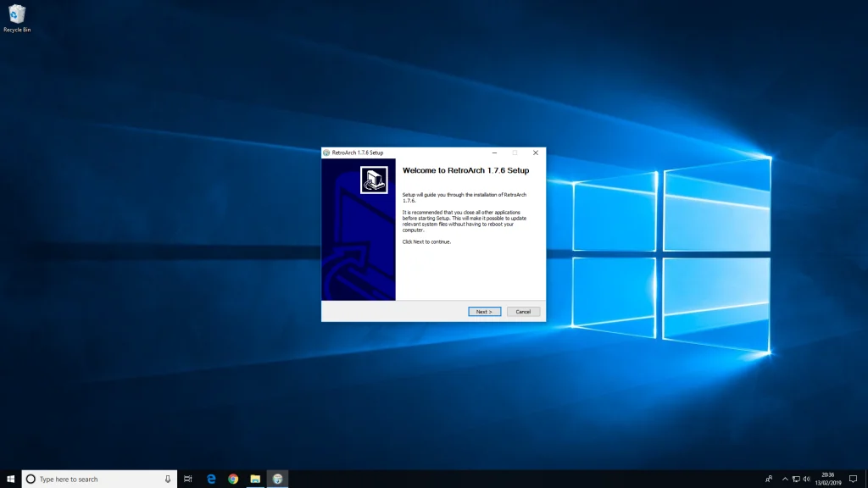Show hidden system tray icons
The width and height of the screenshot is (868, 488).
tap(785, 480)
